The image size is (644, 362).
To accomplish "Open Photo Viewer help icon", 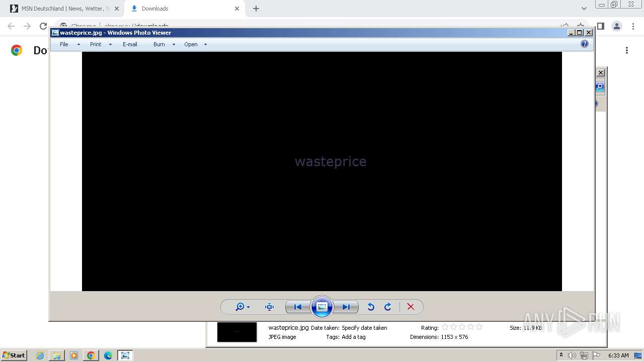I will point(585,44).
